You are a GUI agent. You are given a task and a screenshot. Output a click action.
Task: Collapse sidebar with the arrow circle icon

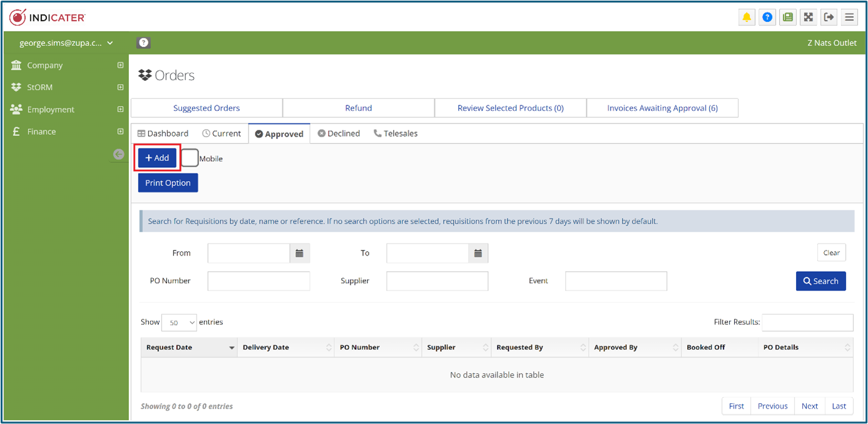point(118,154)
